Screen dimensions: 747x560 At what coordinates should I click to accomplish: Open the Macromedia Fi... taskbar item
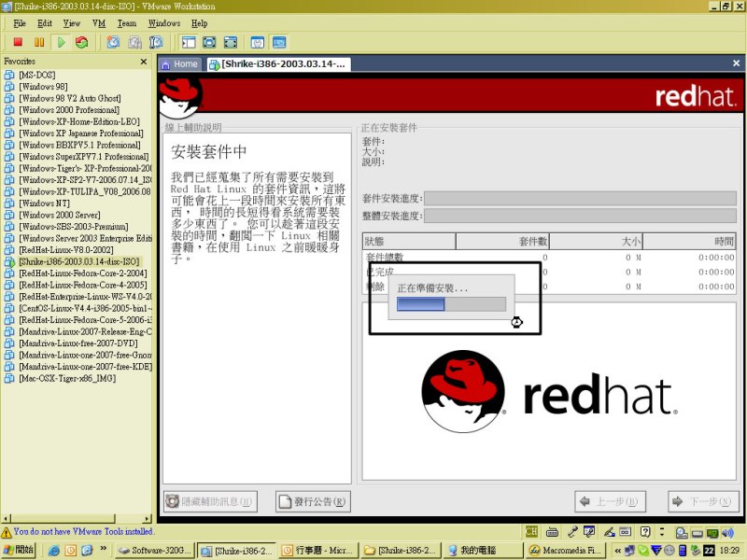(x=565, y=551)
